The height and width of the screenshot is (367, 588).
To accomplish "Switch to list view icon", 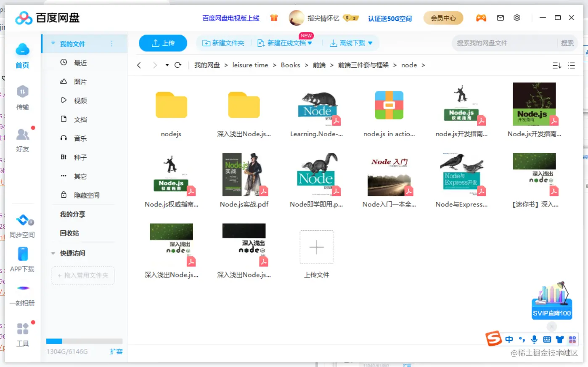I will click(571, 66).
